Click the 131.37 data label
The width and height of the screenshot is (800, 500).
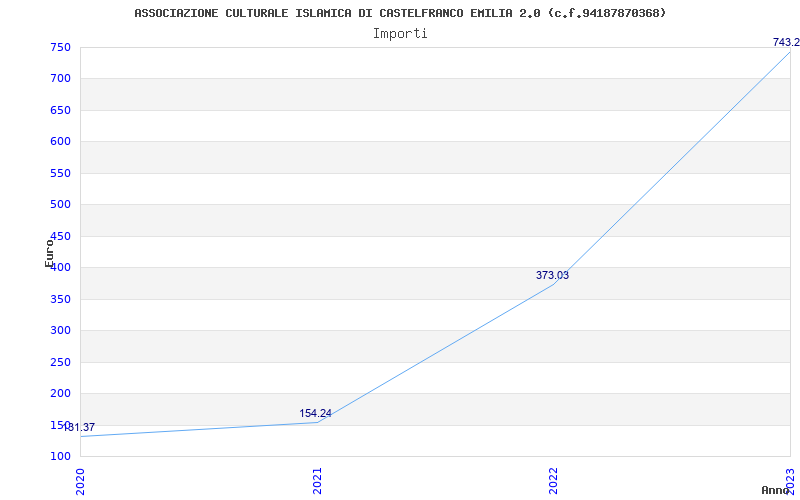pyautogui.click(x=80, y=427)
